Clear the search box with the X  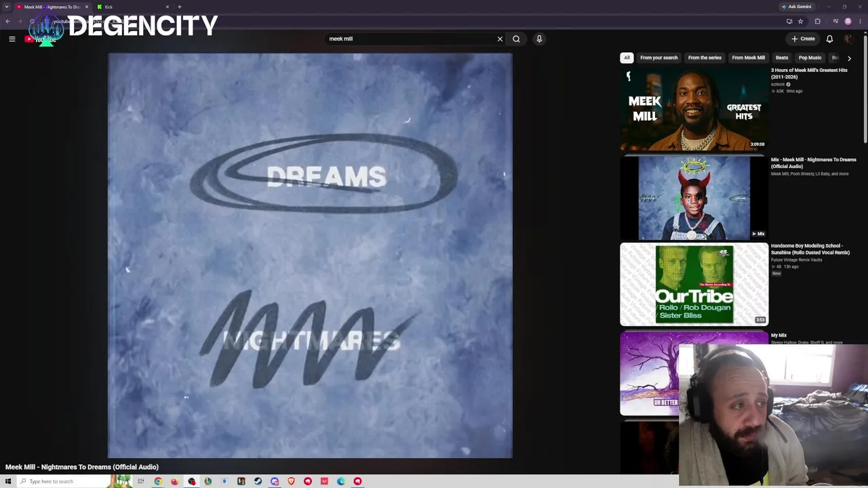500,39
